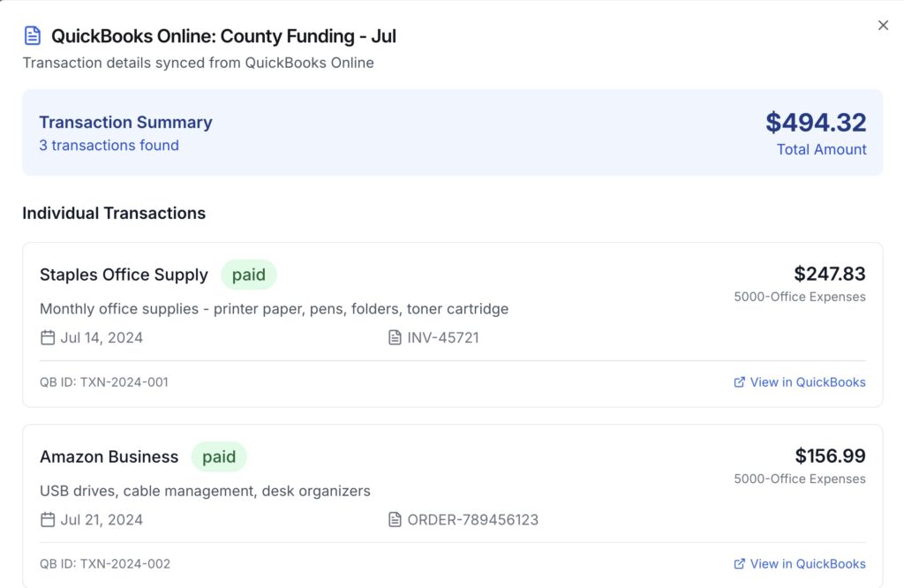Open Amazon Business transaction in QuickBooks
The image size is (904, 588).
pos(807,563)
